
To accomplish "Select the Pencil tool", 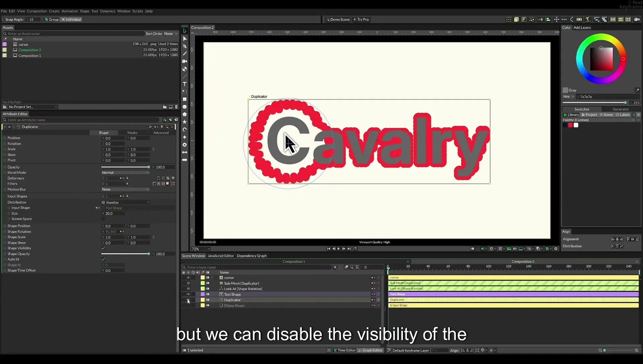I will tap(185, 54).
